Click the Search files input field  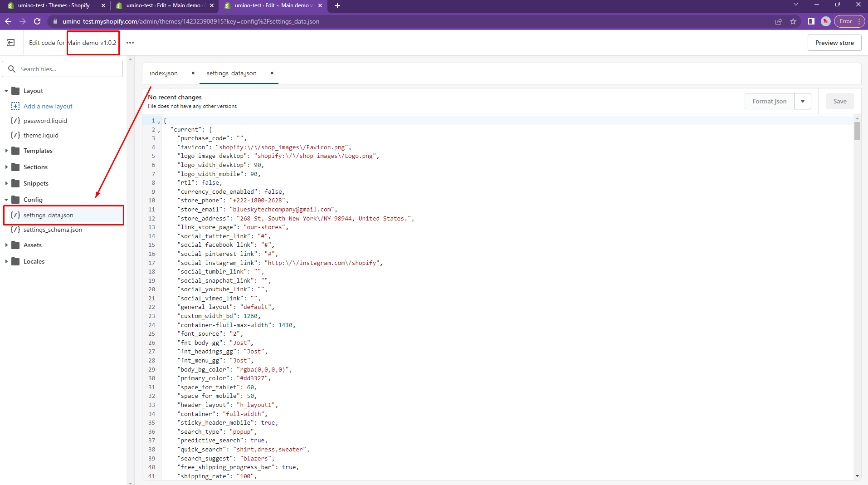click(68, 69)
